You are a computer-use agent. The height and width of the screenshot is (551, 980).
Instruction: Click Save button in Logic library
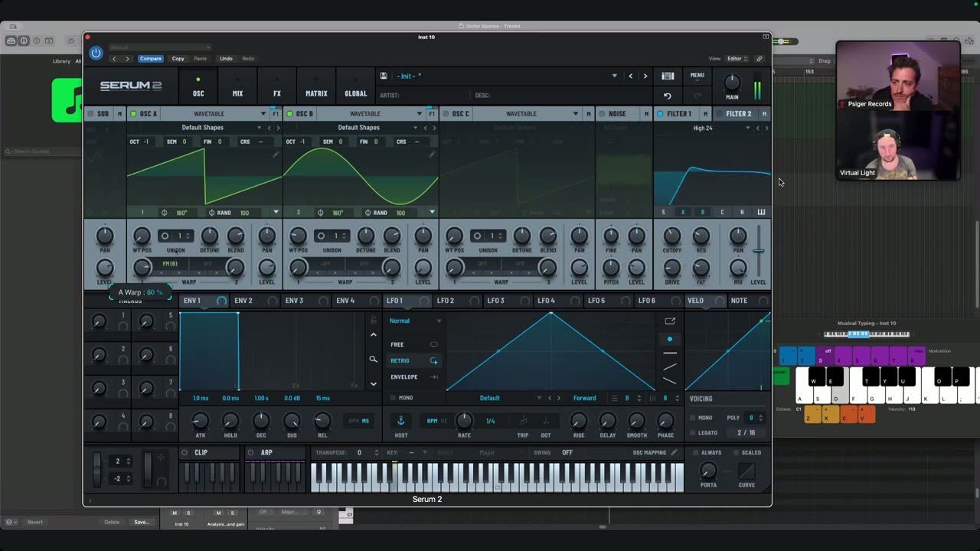click(142, 522)
